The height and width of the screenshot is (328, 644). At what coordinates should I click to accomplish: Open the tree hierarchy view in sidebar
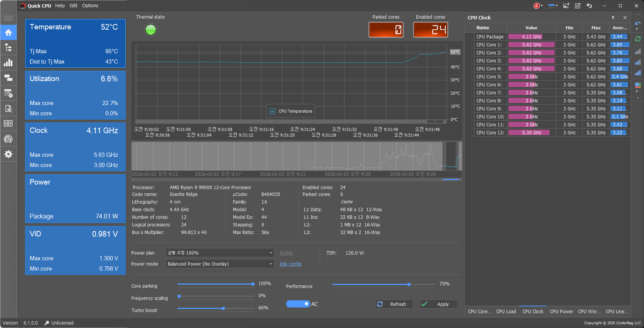coord(8,48)
